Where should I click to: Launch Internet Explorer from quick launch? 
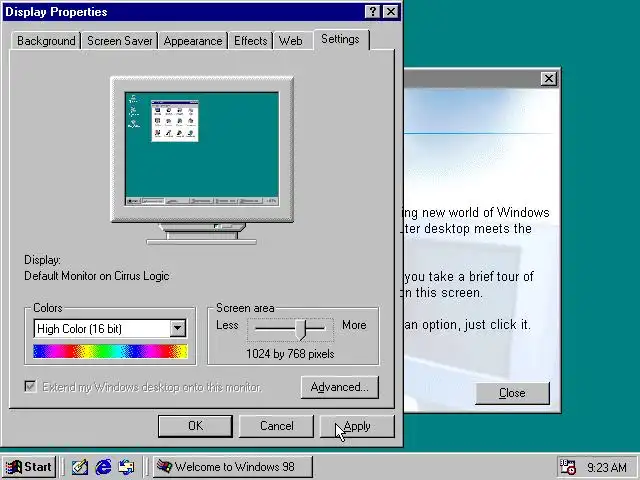tap(103, 467)
